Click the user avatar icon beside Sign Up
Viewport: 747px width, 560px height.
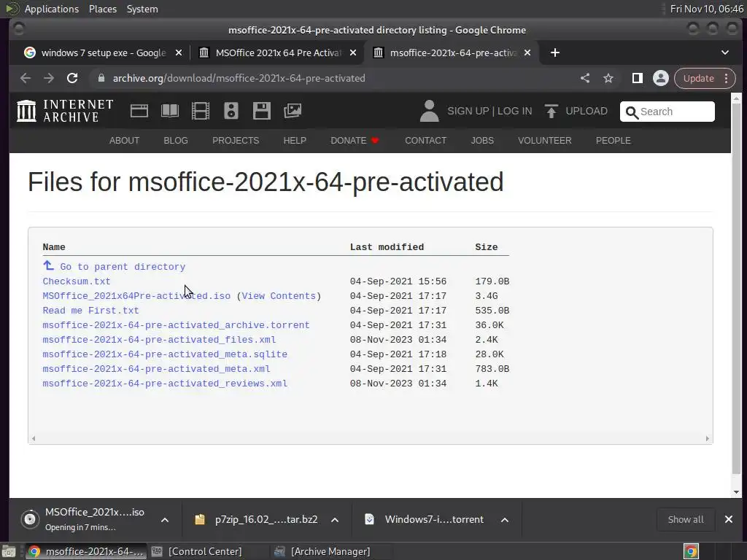point(429,111)
